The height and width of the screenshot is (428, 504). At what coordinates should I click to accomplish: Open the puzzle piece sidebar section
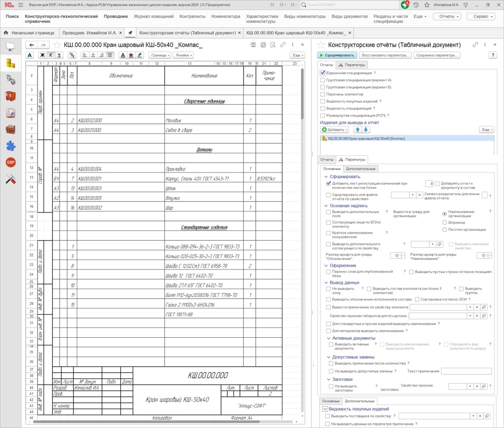10,146
